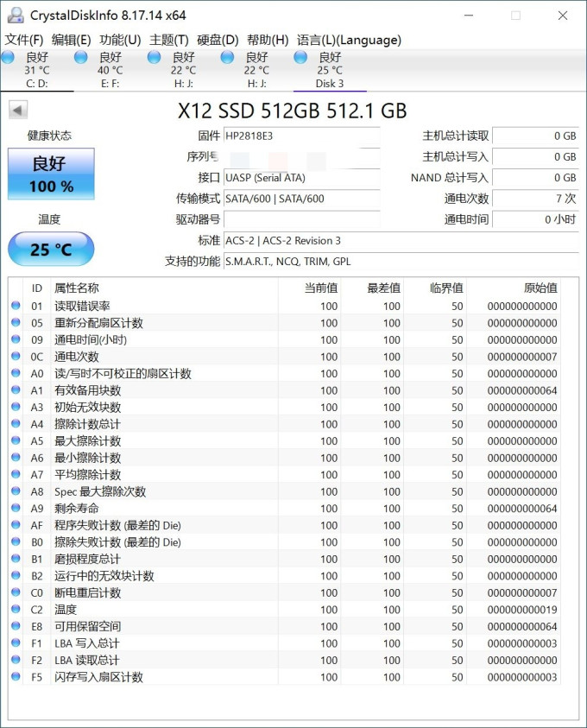
Task: Click status dot for ID 0C 通电次数
Action: [16, 356]
